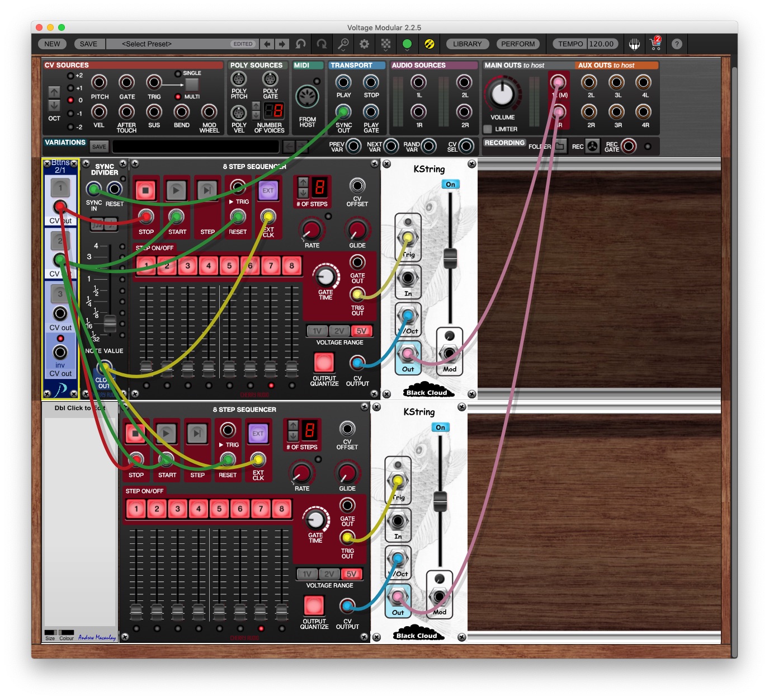This screenshot has width=769, height=700.
Task: Click octave up arrow in CV Sources
Action: [54, 91]
